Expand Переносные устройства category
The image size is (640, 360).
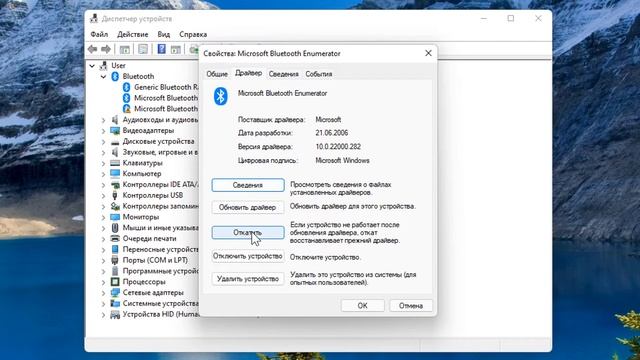104,250
